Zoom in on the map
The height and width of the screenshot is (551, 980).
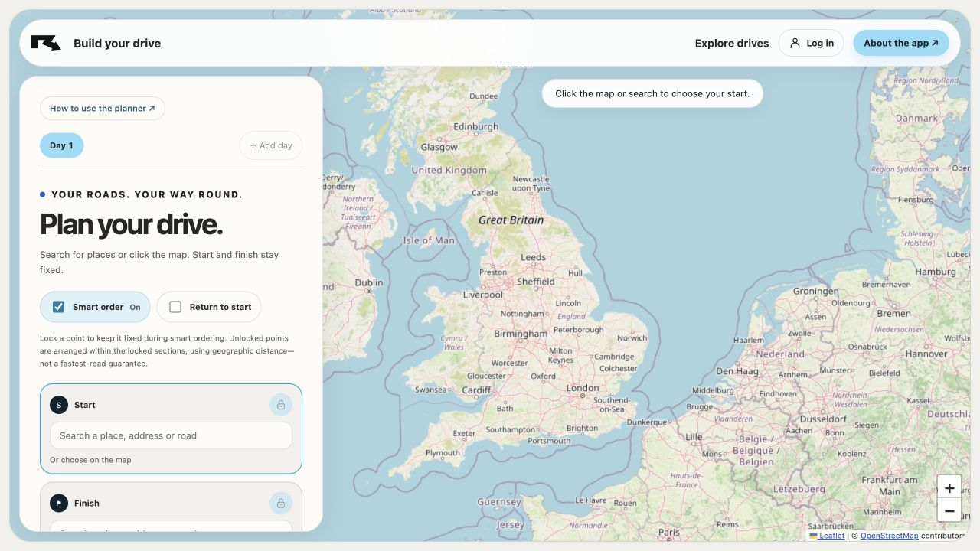[x=949, y=487]
